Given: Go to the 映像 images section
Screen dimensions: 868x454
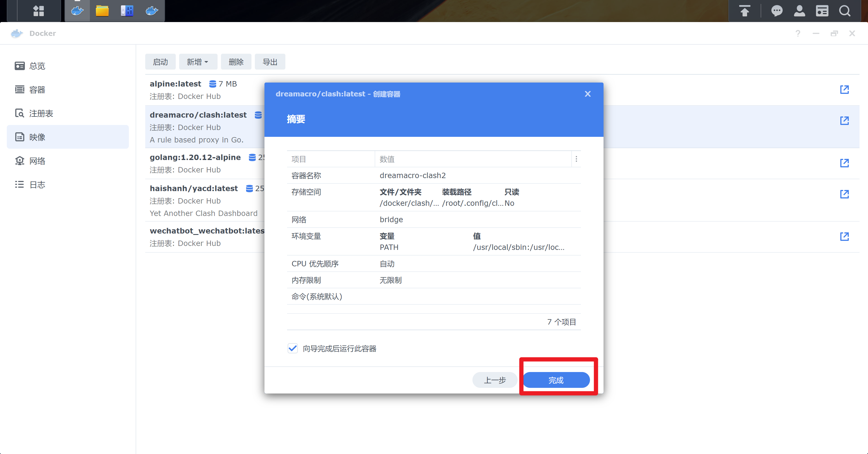Looking at the screenshot, I should click(x=68, y=137).
